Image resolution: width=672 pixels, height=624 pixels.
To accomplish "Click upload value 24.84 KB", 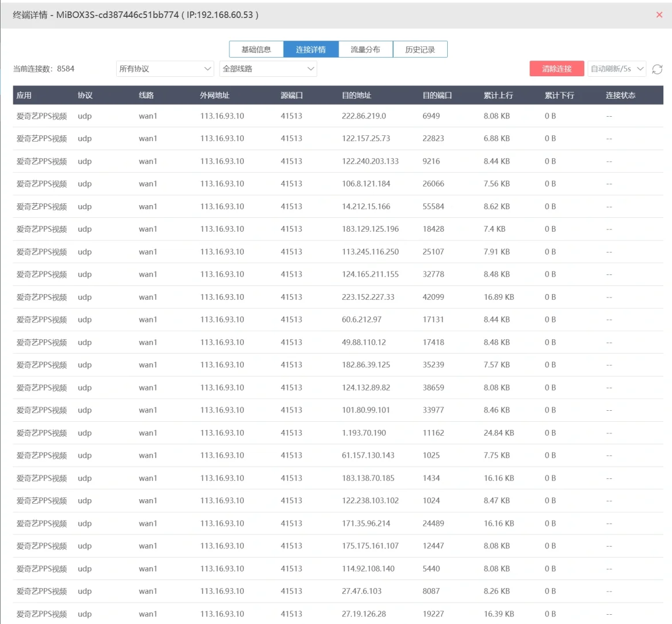I will 499,433.
